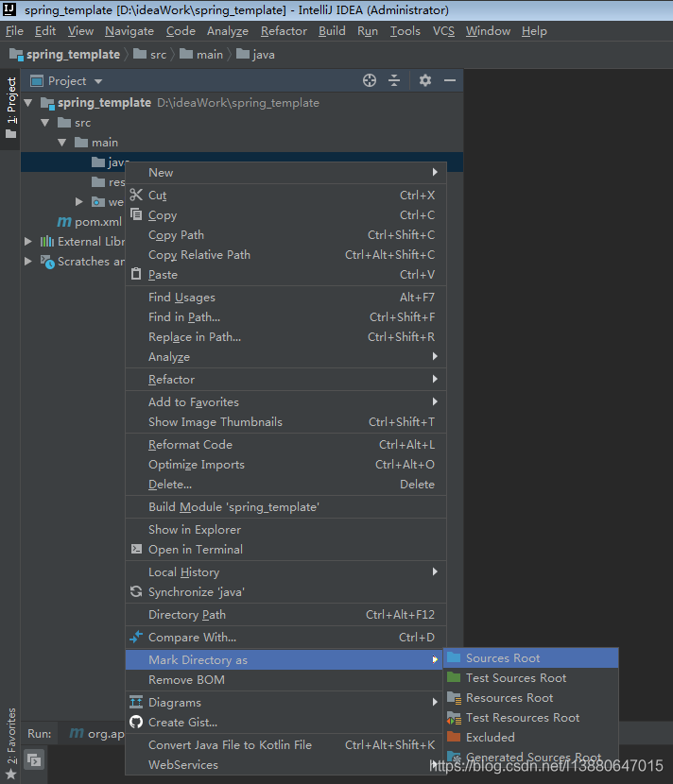This screenshot has height=784, width=673.
Task: Collapse the src folder node
Action: click(x=45, y=123)
